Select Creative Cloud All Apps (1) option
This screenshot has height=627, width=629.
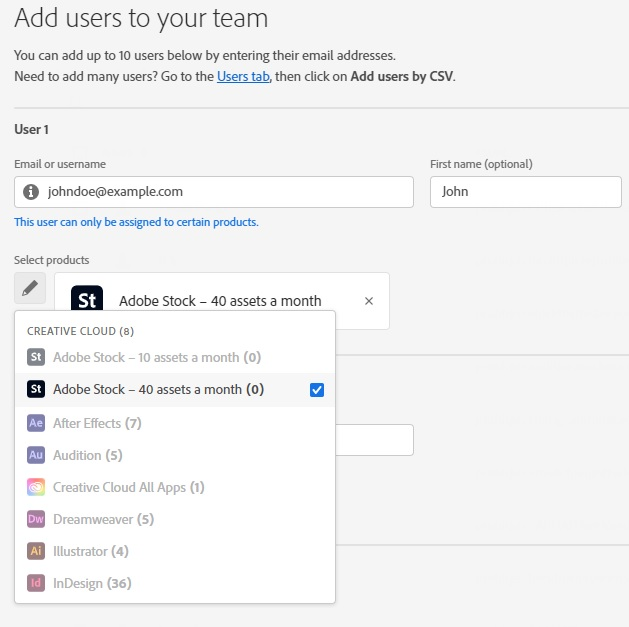click(174, 487)
